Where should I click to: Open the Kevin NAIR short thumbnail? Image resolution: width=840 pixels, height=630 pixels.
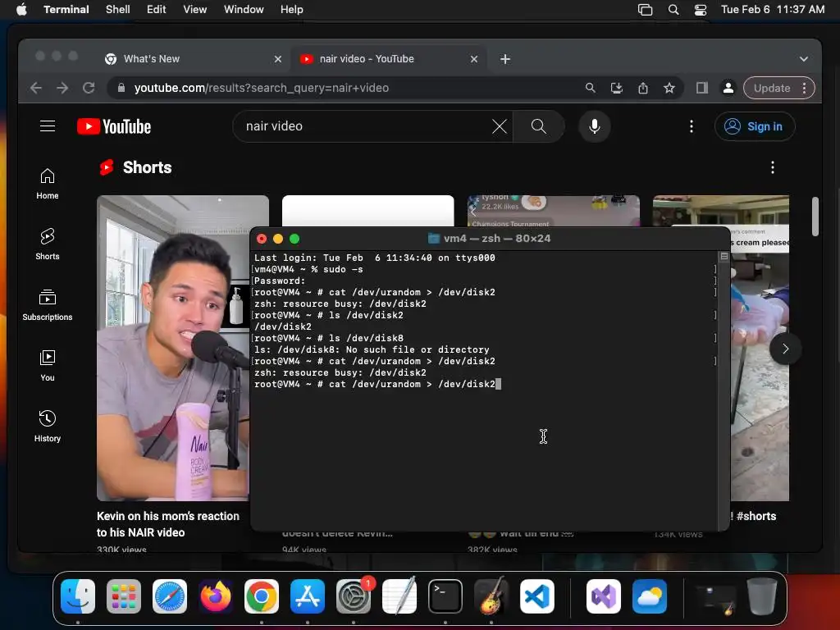pyautogui.click(x=173, y=348)
